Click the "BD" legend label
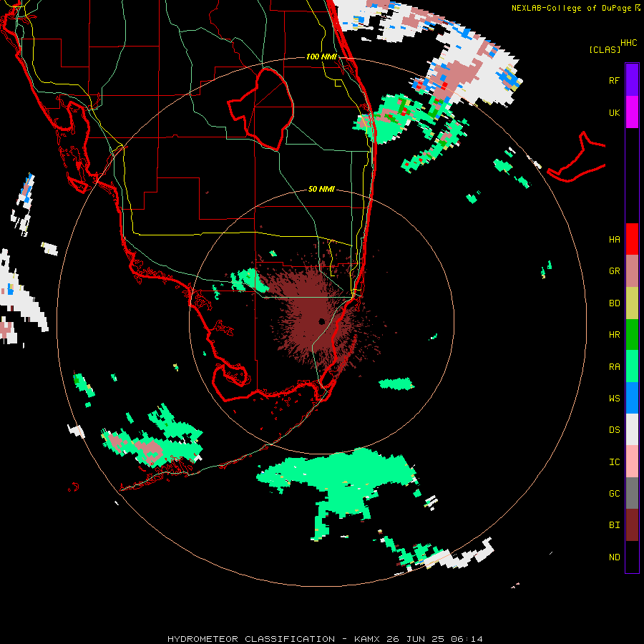Screen dimensions: 644x644 tap(614, 303)
